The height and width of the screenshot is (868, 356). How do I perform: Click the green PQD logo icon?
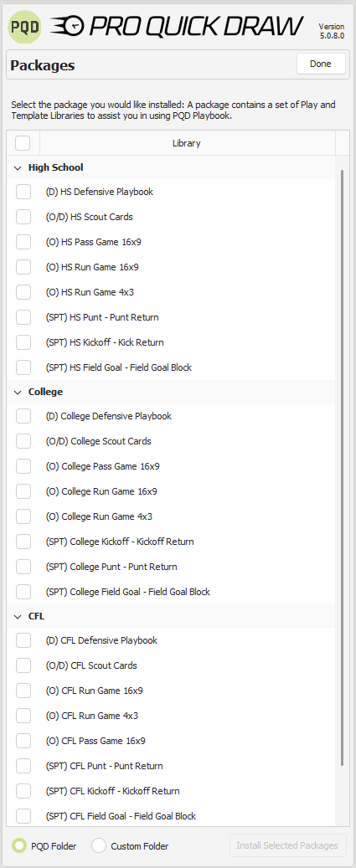click(25, 26)
